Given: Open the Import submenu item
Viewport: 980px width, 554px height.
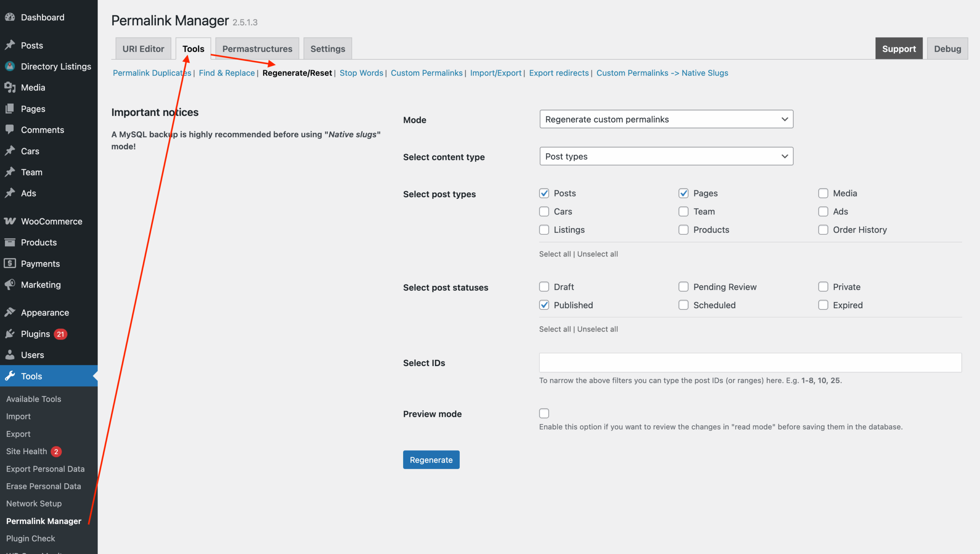Looking at the screenshot, I should tap(18, 416).
